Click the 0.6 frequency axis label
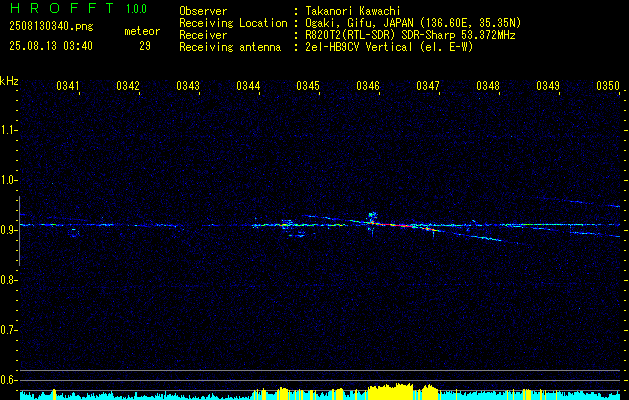Screen dimensions: 629x400 pos(8,380)
